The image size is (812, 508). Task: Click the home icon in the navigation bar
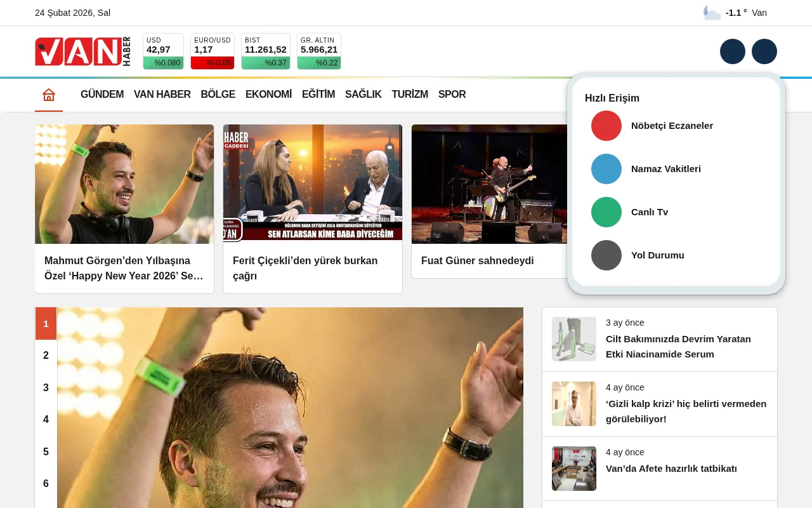pos(49,94)
